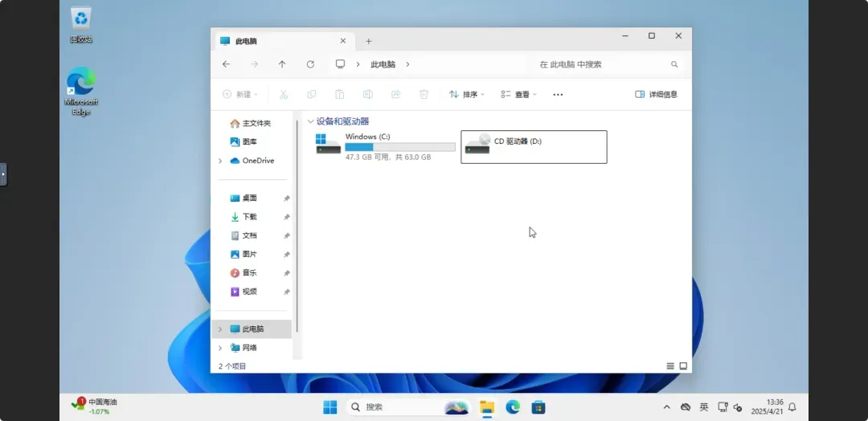
Task: Open Microsoft Store from the taskbar
Action: 538,407
